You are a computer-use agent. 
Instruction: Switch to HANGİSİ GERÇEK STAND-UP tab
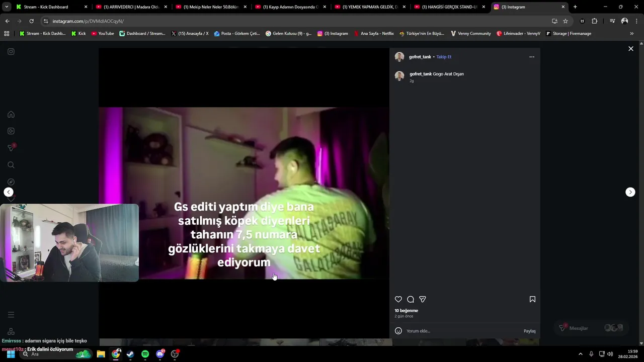coord(450,7)
